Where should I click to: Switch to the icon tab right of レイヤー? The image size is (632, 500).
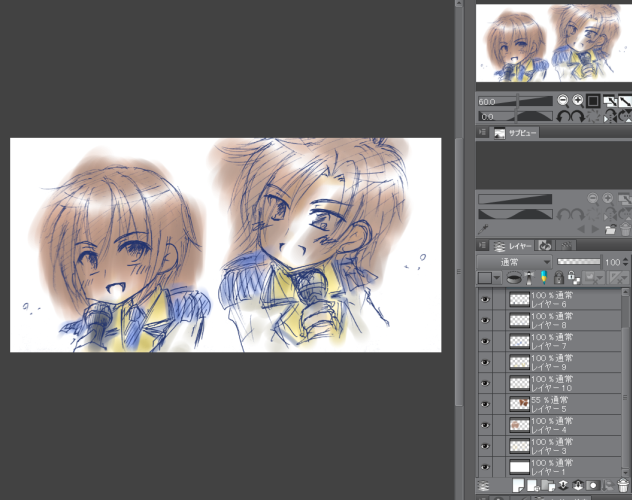pos(545,245)
